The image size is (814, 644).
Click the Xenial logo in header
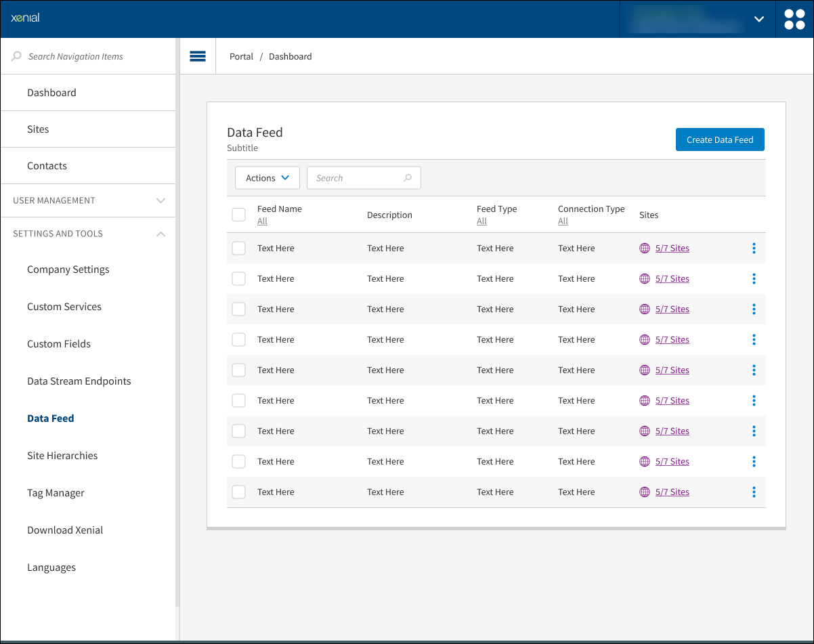pos(26,18)
